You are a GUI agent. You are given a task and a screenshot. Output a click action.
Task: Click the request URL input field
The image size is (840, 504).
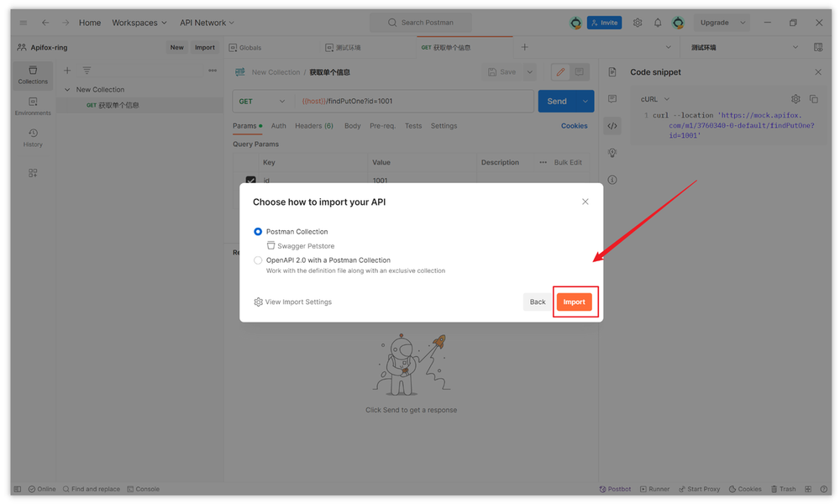tap(403, 100)
